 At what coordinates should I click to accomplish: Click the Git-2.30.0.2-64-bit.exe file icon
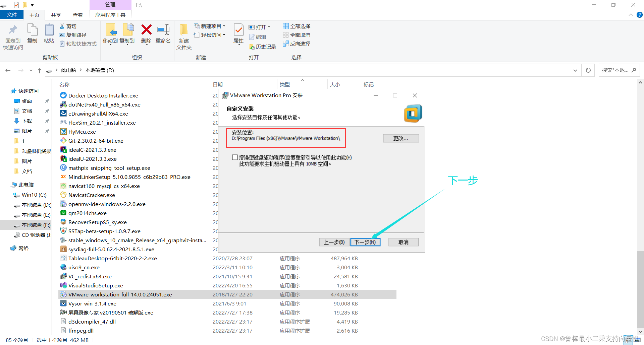point(63,140)
